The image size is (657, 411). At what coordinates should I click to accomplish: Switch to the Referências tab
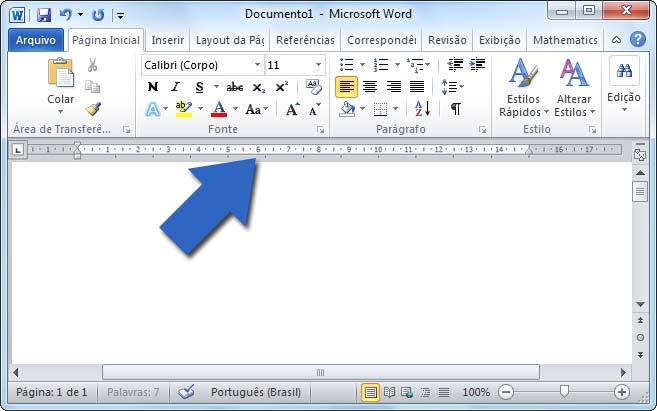coord(305,40)
